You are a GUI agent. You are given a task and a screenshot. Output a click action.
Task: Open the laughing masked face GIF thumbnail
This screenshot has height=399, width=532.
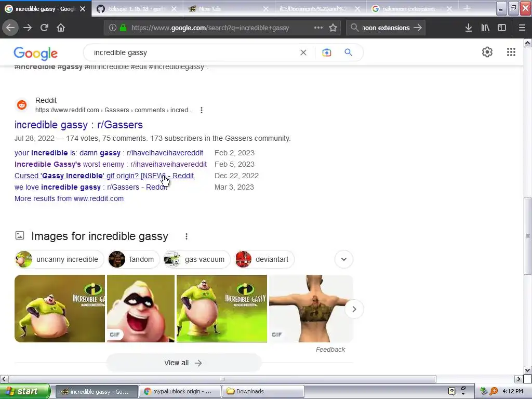click(141, 309)
